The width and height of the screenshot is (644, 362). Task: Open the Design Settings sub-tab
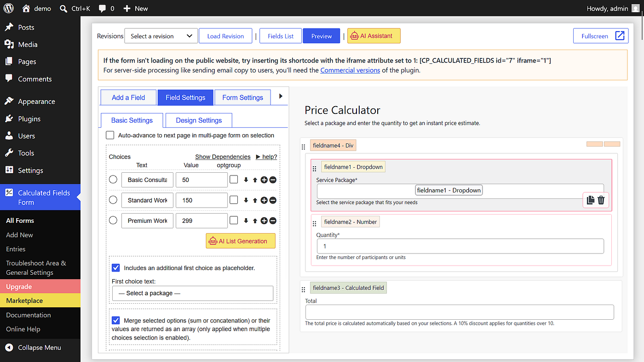coord(199,120)
